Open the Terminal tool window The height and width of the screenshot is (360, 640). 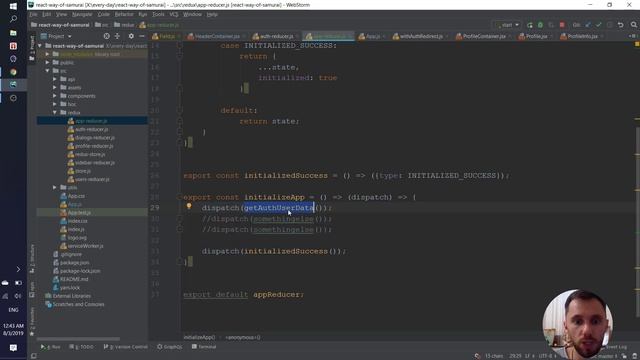204,347
